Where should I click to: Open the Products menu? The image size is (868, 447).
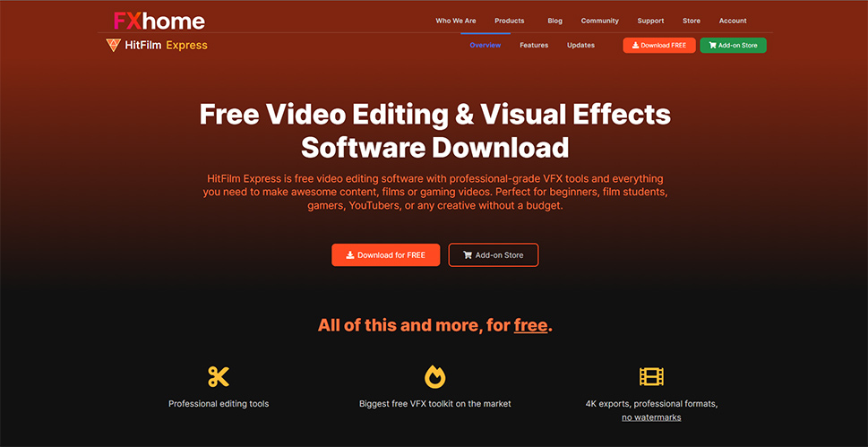pyautogui.click(x=510, y=21)
